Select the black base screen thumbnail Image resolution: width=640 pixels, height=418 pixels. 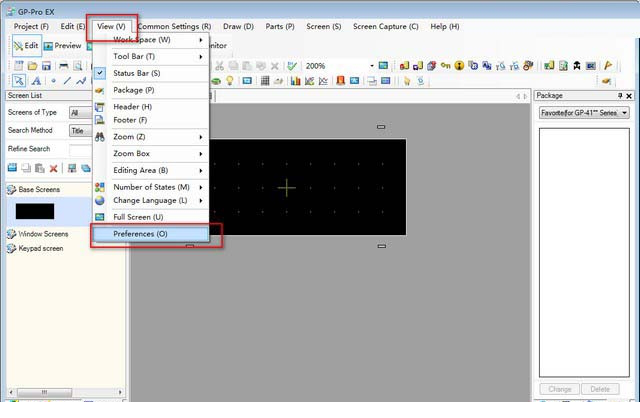pyautogui.click(x=35, y=211)
